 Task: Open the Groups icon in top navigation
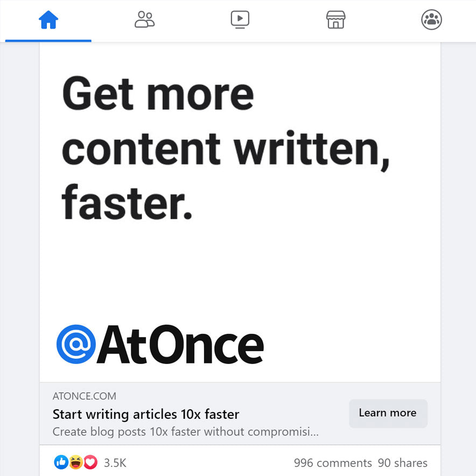[x=431, y=20]
